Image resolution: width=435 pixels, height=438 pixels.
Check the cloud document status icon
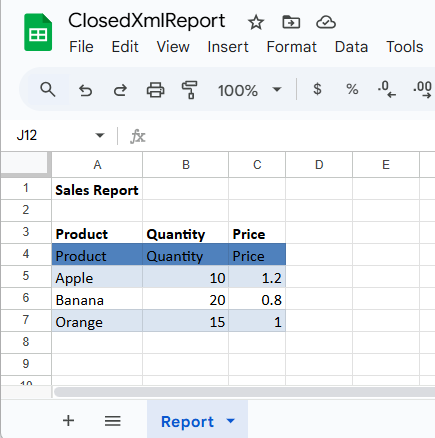point(326,22)
